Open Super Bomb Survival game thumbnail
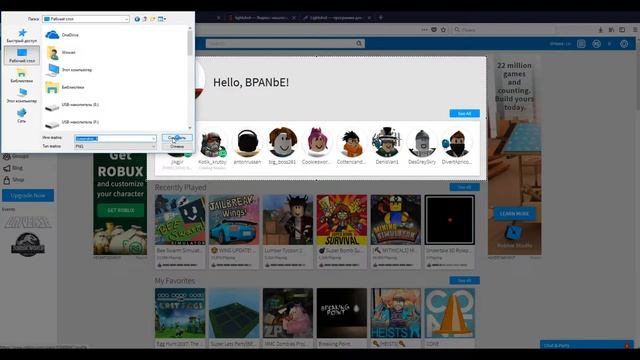This screenshot has width=640, height=360. pos(342,220)
